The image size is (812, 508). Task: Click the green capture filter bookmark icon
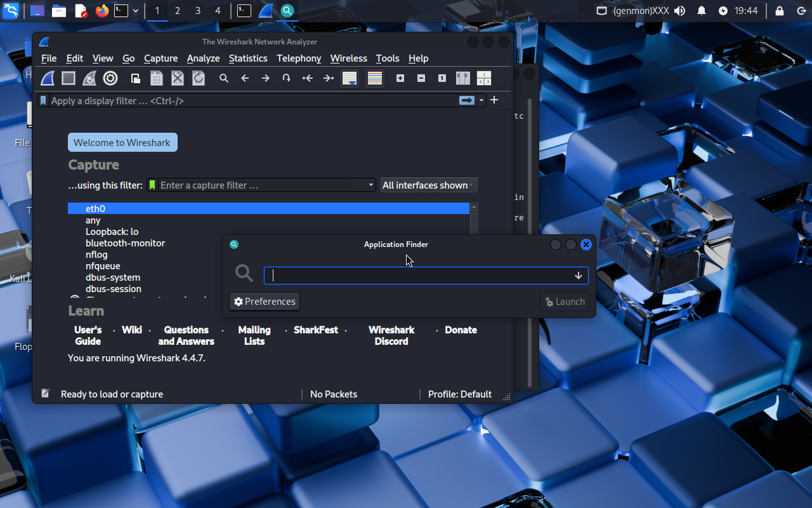coord(152,185)
